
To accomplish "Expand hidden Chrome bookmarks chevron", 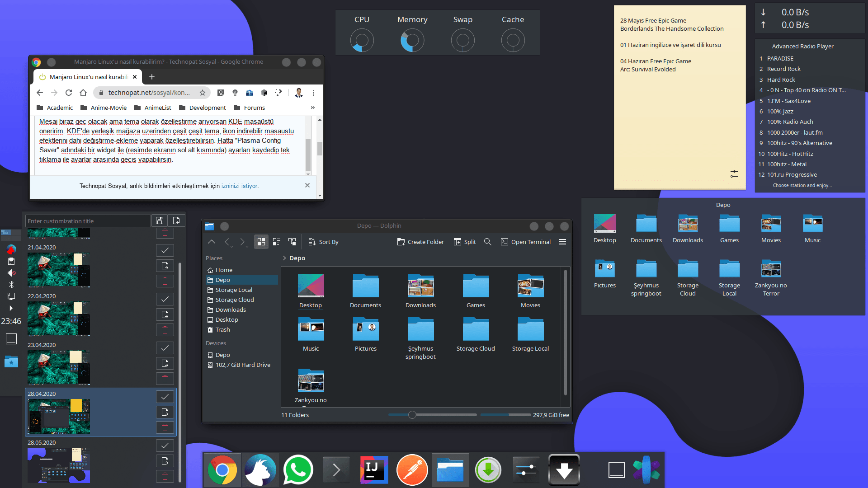I will 312,108.
